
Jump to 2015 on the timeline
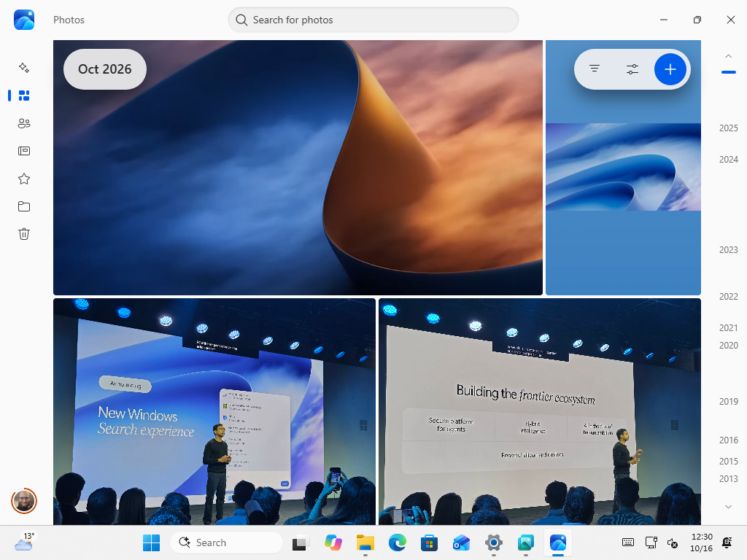point(729,461)
